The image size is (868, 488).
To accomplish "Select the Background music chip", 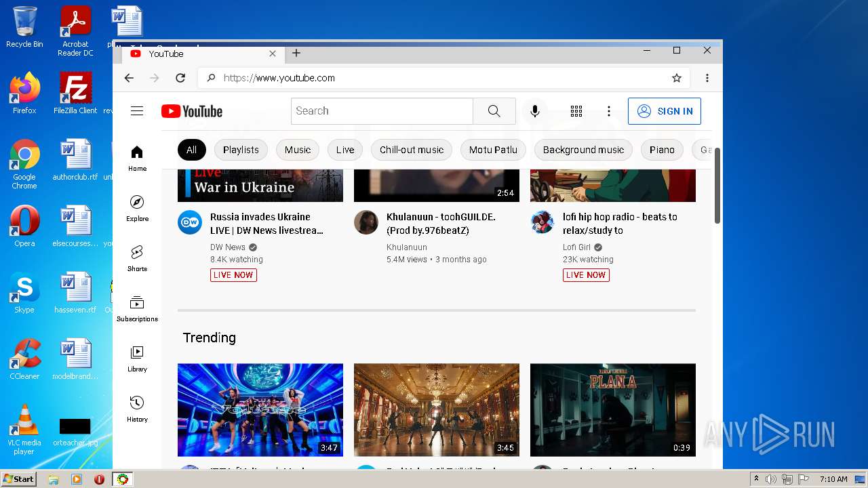I will click(583, 150).
